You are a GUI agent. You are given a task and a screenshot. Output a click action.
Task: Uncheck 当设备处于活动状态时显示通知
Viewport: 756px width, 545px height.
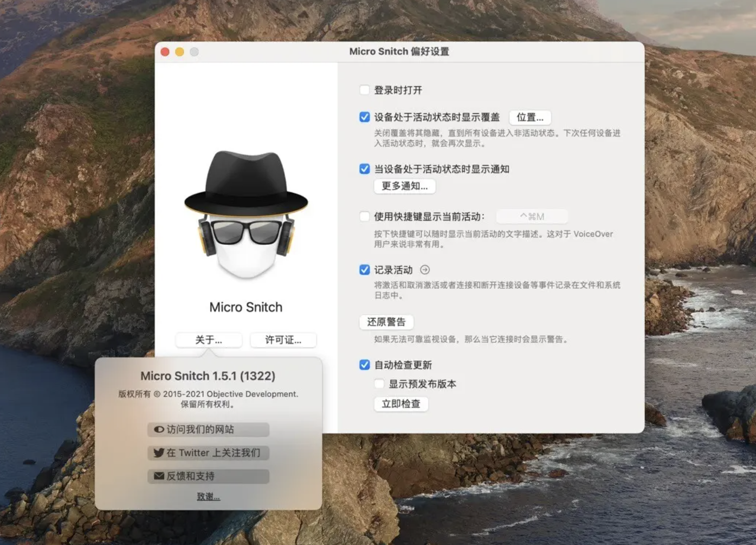[364, 169]
